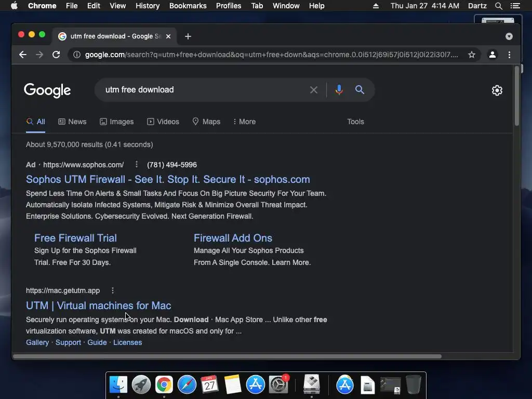
Task: Open Chrome's three-dot menu
Action: [509, 55]
